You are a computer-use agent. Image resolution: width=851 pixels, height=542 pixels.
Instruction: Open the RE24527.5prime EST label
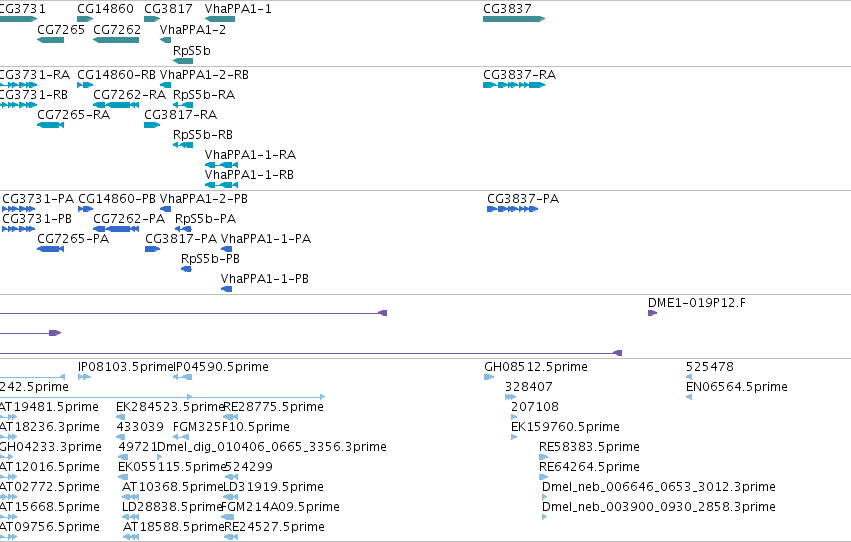[x=275, y=527]
